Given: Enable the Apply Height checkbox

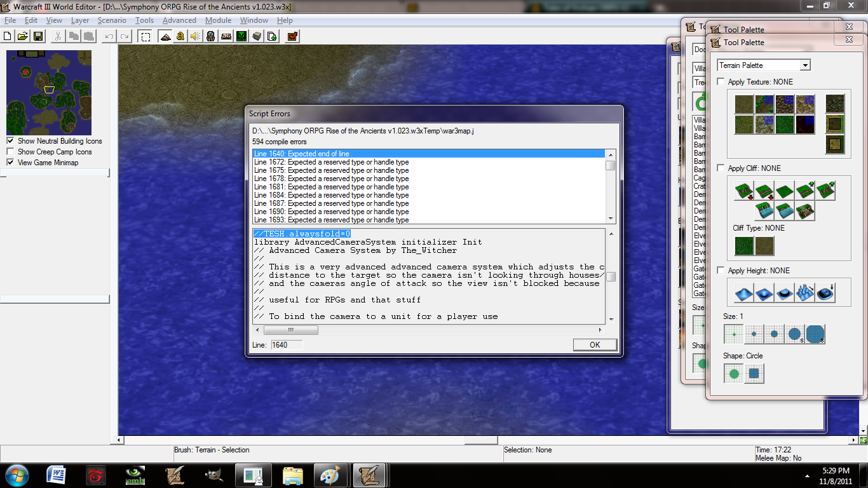Looking at the screenshot, I should tap(721, 270).
